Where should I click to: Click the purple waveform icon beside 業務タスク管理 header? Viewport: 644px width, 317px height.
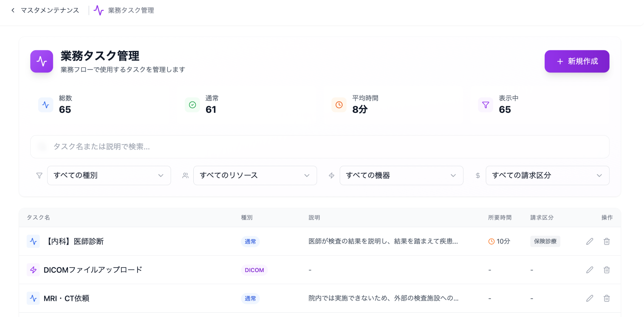click(x=42, y=61)
